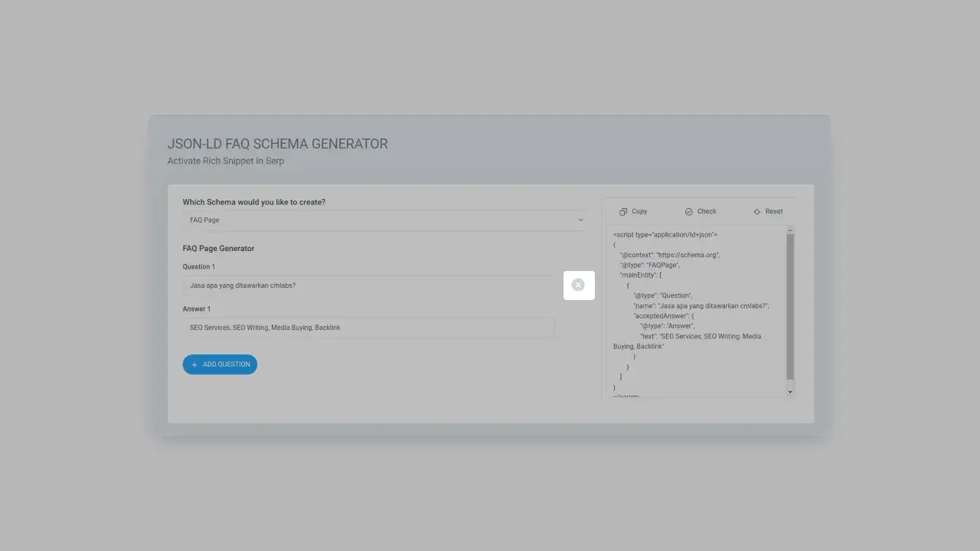
Task: Click Reset to restore default schema output
Action: coord(774,211)
